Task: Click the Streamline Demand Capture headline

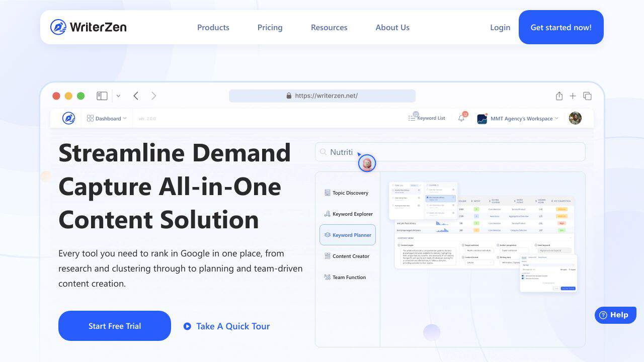Action: tap(175, 186)
